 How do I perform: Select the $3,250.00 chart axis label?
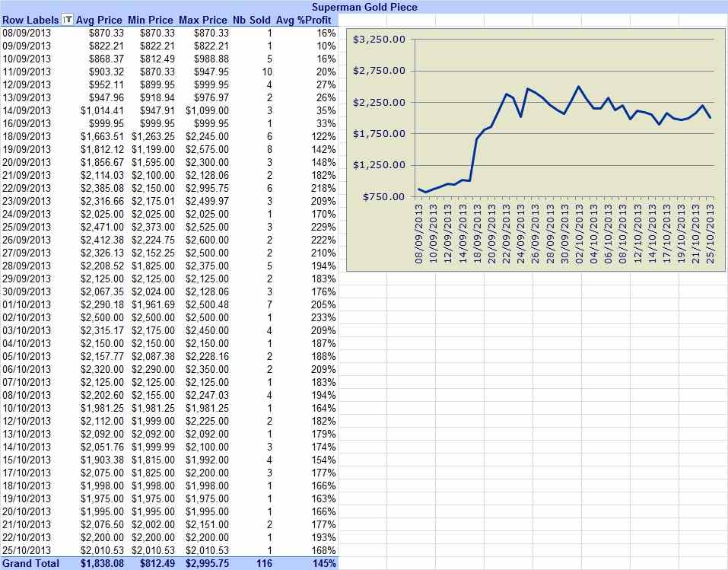tap(379, 40)
